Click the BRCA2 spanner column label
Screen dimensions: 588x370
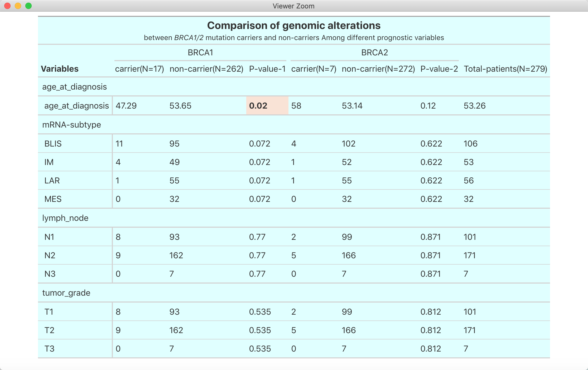(x=374, y=53)
